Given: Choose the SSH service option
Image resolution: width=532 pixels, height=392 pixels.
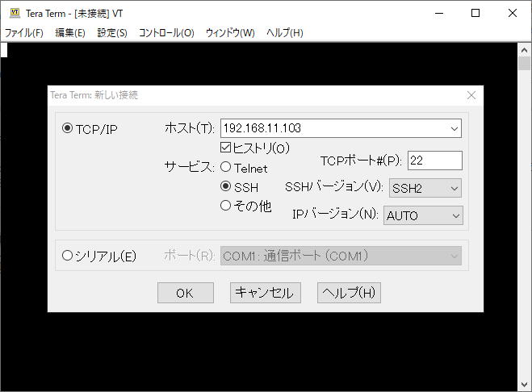Looking at the screenshot, I should click(x=226, y=187).
